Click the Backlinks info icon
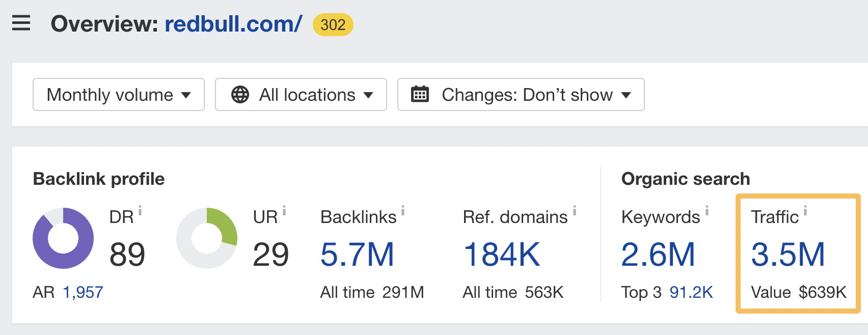The image size is (868, 335). [403, 210]
